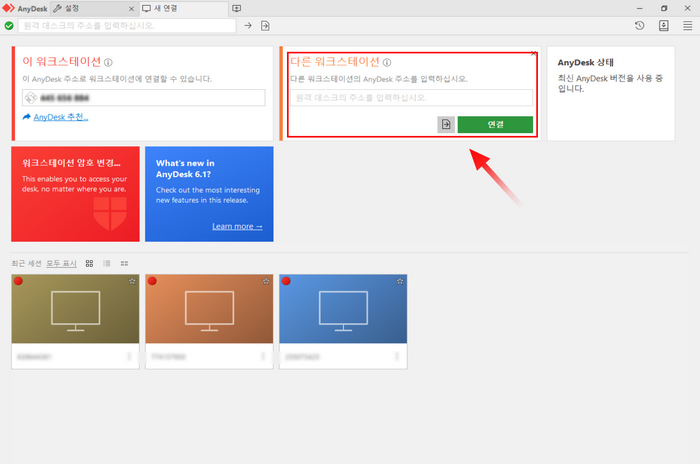Click the AnyDesk 상태 panel heading
The image size is (700, 464).
(586, 63)
